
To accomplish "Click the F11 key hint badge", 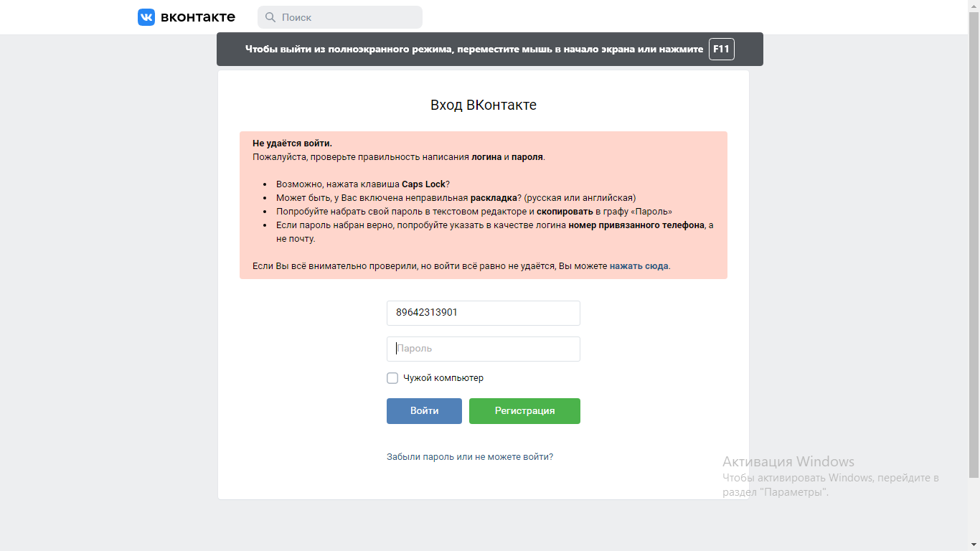I will 722,50.
